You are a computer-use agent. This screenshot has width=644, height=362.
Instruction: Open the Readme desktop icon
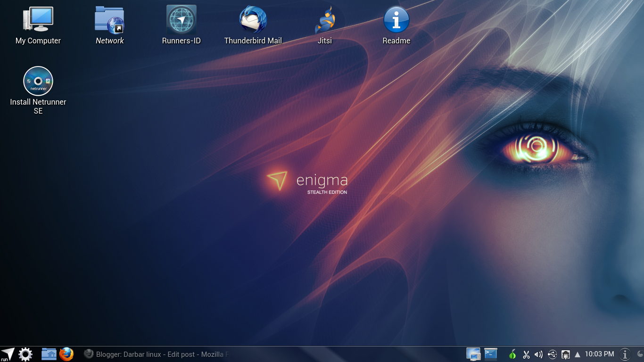point(396,20)
